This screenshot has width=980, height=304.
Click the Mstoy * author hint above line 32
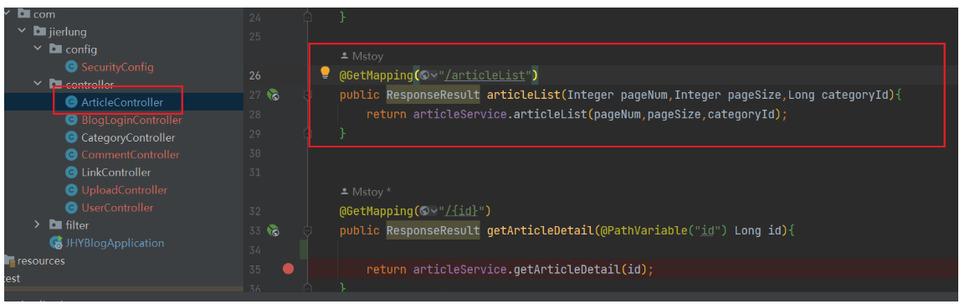click(366, 192)
